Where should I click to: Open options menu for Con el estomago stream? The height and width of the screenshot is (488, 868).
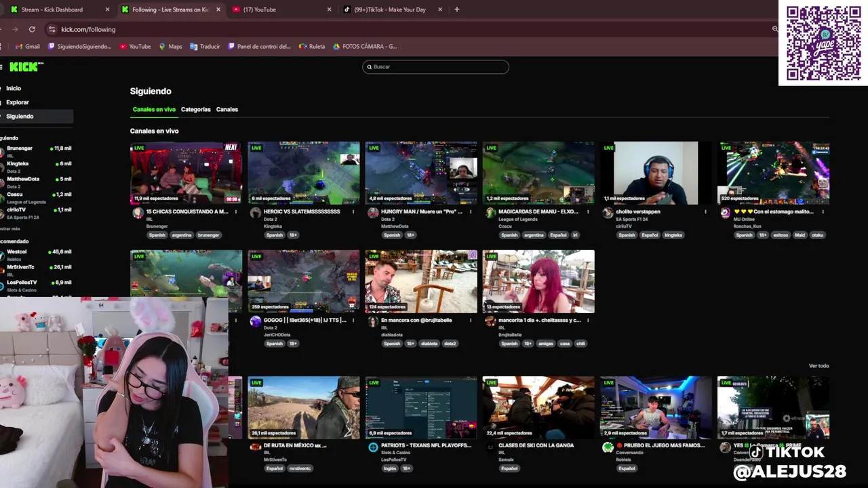click(823, 211)
